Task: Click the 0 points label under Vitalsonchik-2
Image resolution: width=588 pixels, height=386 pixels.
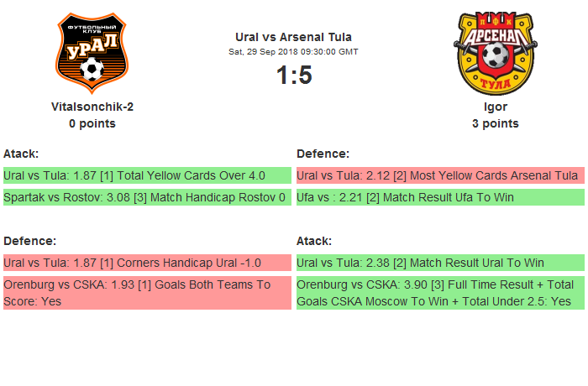Action: (92, 123)
